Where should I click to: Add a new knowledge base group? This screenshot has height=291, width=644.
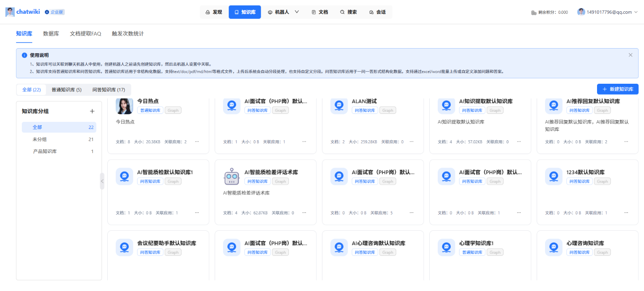[x=92, y=111]
